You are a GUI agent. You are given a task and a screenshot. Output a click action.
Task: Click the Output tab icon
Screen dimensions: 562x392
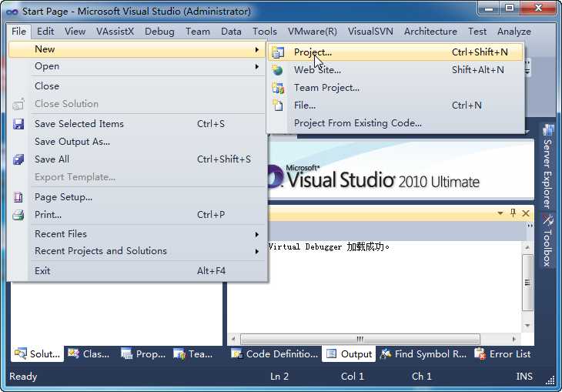(332, 354)
